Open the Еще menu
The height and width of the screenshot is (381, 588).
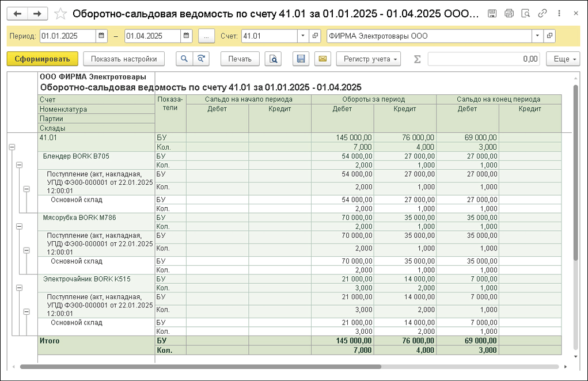click(x=565, y=59)
